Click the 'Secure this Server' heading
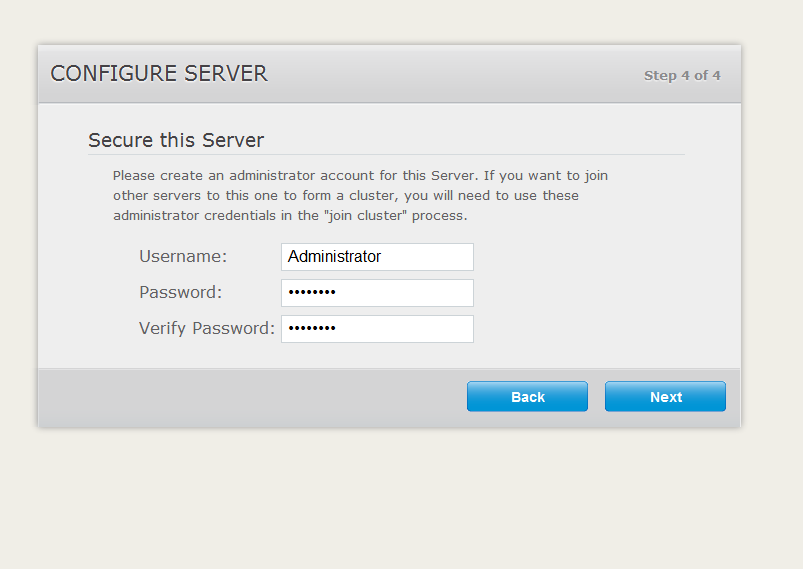This screenshot has width=803, height=569. click(176, 140)
